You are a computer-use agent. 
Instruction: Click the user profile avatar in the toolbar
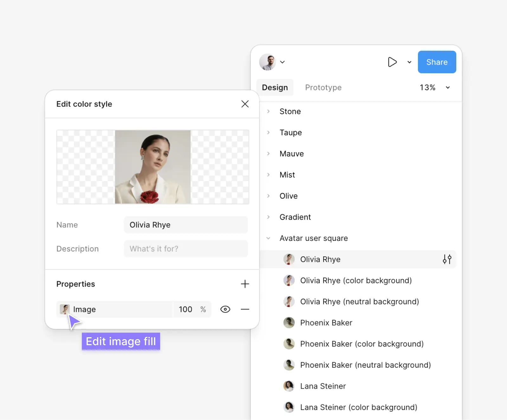(267, 62)
